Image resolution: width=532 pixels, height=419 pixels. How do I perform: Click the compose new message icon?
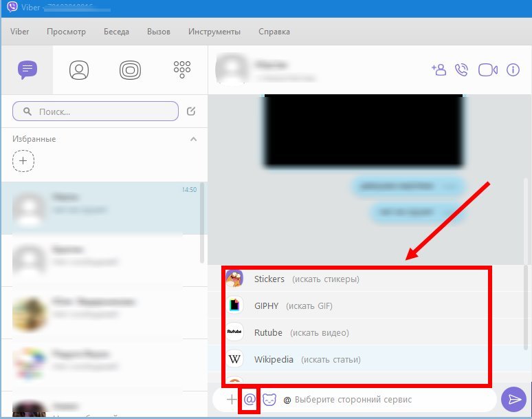(191, 111)
